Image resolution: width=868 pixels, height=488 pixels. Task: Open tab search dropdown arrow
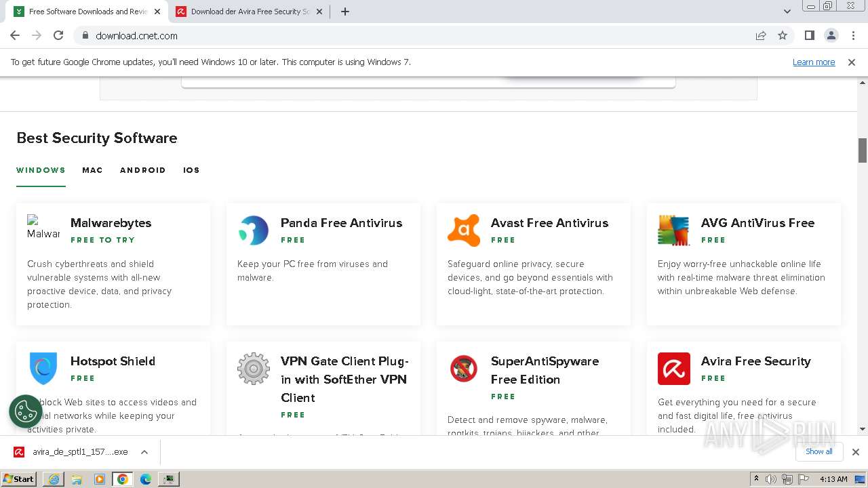pyautogui.click(x=787, y=12)
